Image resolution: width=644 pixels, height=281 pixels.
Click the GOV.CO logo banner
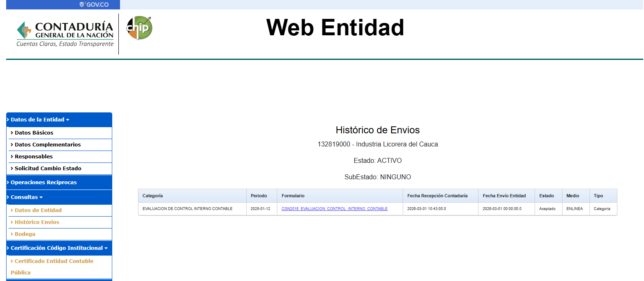click(x=94, y=5)
